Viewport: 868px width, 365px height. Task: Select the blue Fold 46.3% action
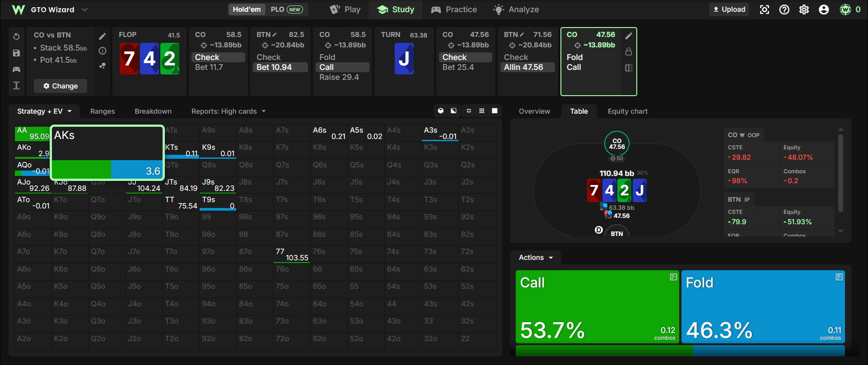(x=763, y=307)
